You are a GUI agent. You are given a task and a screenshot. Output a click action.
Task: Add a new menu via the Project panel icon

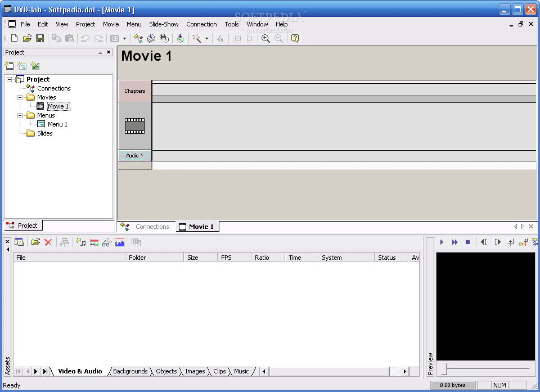click(22, 65)
